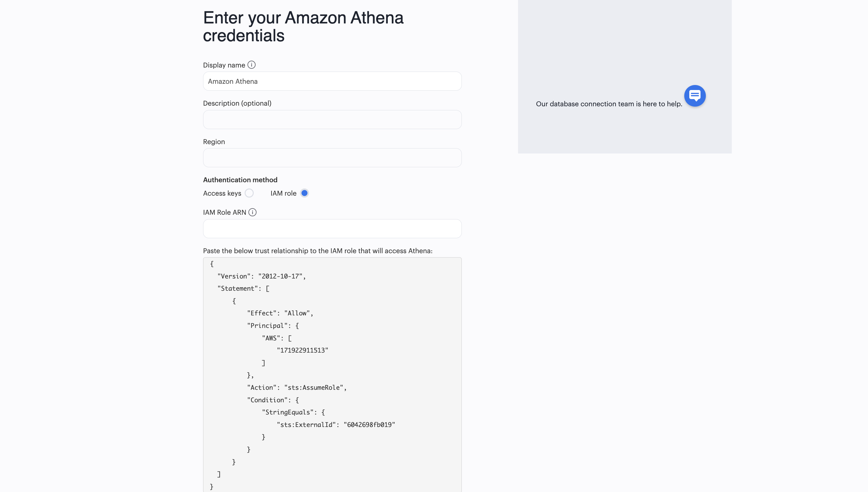Click into the Description (optional) field
868x492 pixels.
pyautogui.click(x=332, y=120)
